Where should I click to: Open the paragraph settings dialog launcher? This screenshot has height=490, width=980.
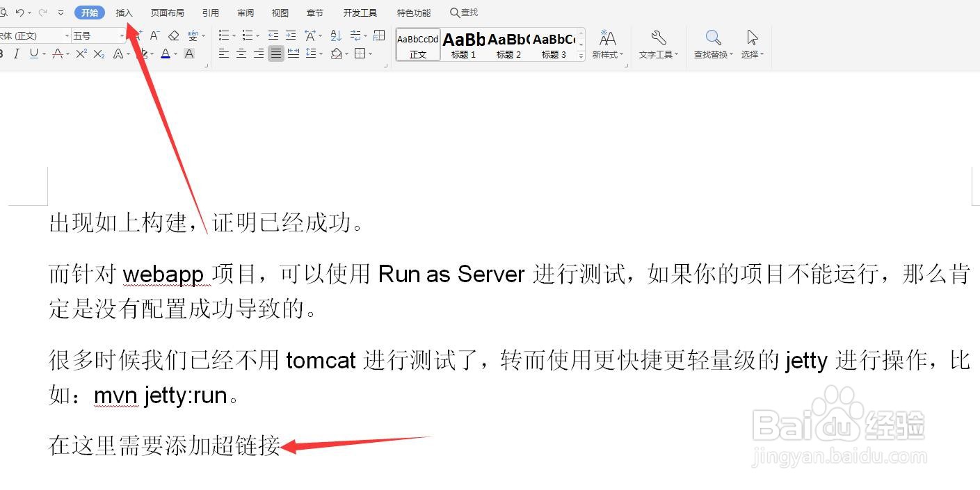point(386,65)
